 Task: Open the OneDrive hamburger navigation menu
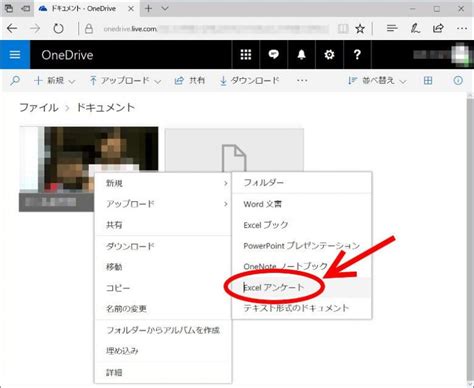[x=15, y=55]
